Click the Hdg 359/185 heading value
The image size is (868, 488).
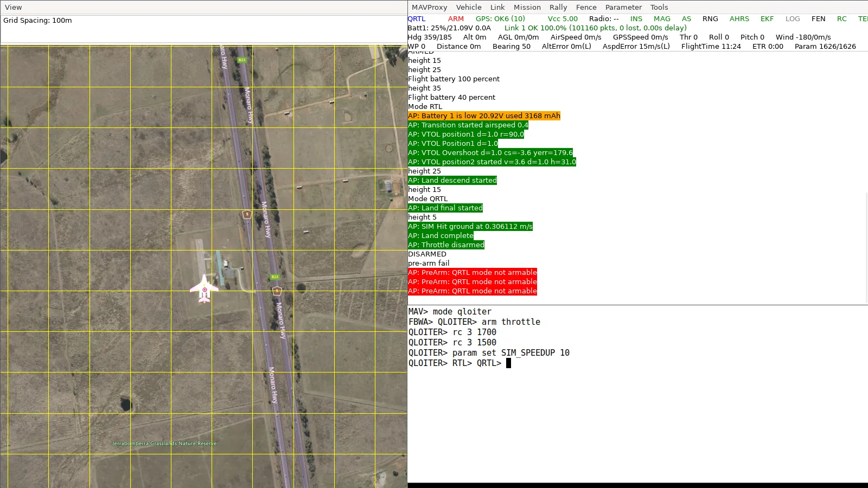tap(430, 37)
